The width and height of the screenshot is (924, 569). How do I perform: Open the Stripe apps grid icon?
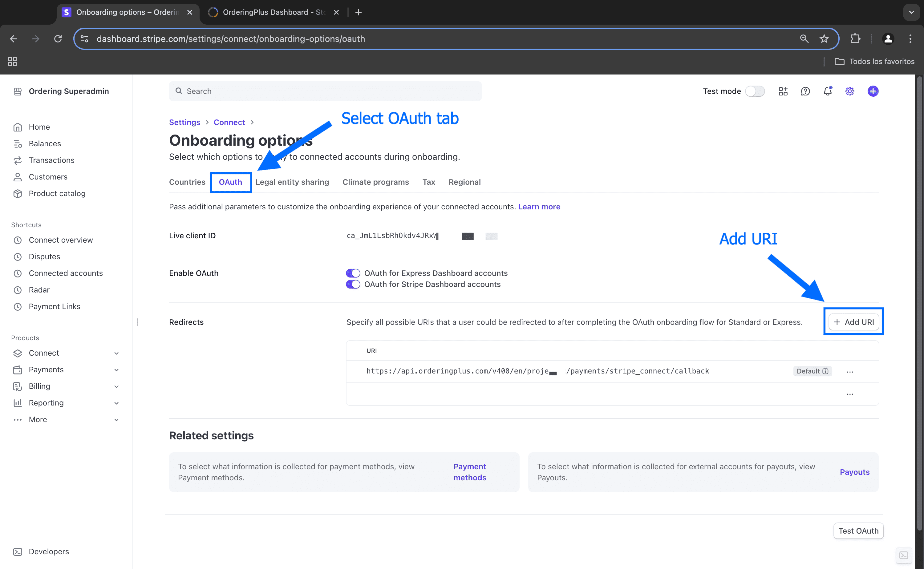[783, 91]
